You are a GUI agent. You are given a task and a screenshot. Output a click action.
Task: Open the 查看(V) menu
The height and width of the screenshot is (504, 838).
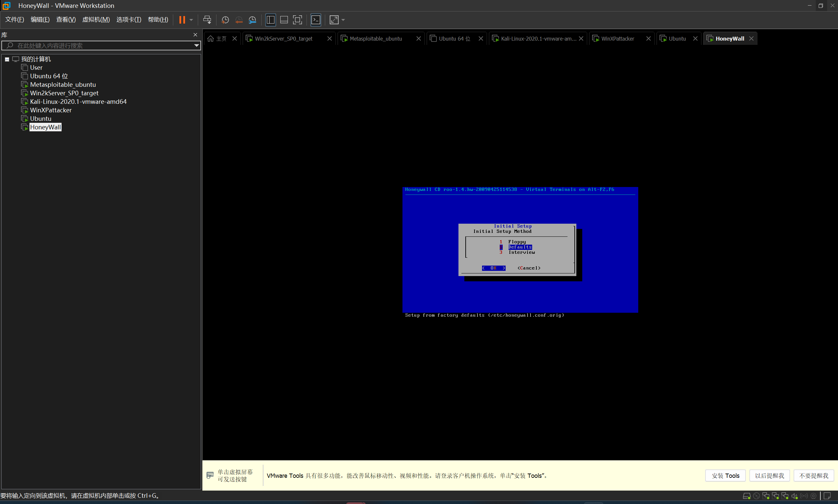pos(66,20)
